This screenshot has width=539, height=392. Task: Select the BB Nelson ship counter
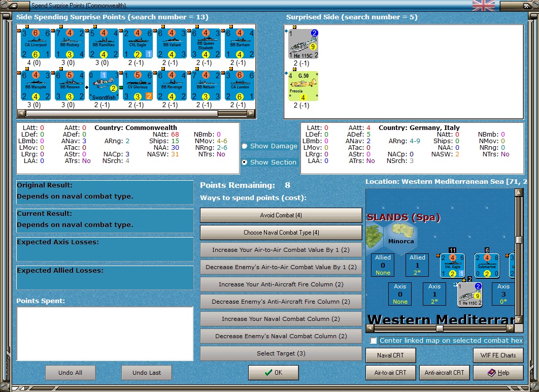pyautogui.click(x=206, y=86)
